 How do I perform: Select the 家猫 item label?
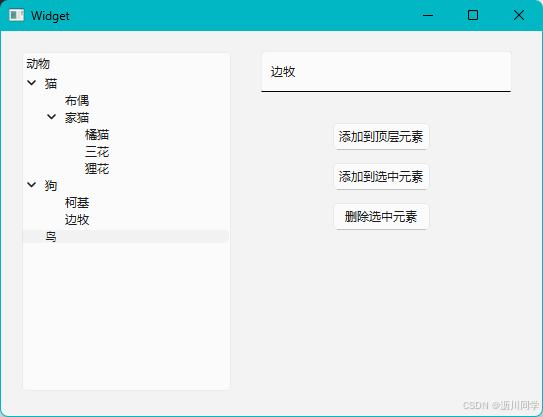click(77, 118)
